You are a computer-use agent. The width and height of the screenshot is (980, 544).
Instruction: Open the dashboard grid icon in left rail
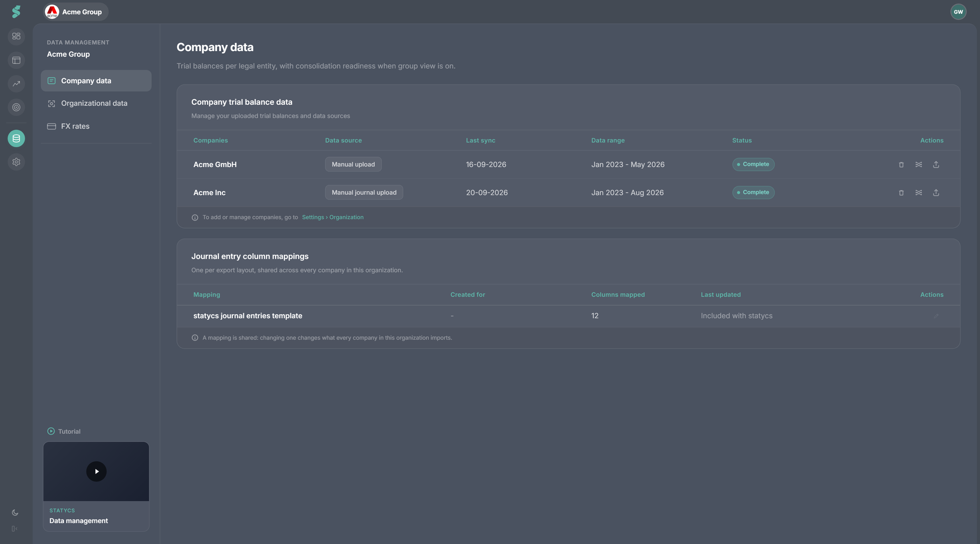(16, 36)
